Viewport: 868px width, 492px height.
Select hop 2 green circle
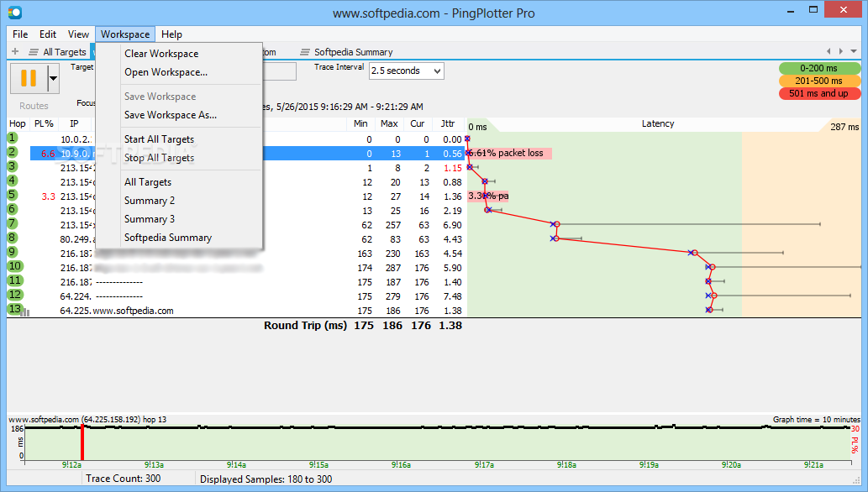click(13, 152)
